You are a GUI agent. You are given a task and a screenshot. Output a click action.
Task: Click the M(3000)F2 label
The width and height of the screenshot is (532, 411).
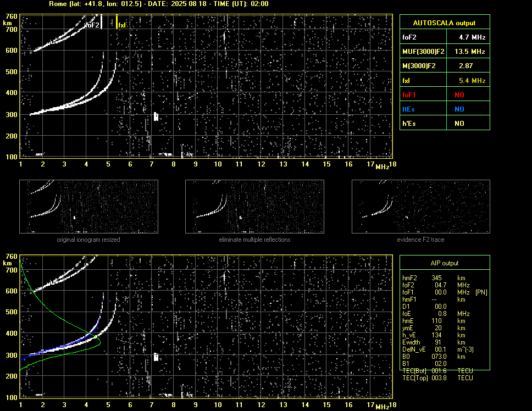(419, 66)
